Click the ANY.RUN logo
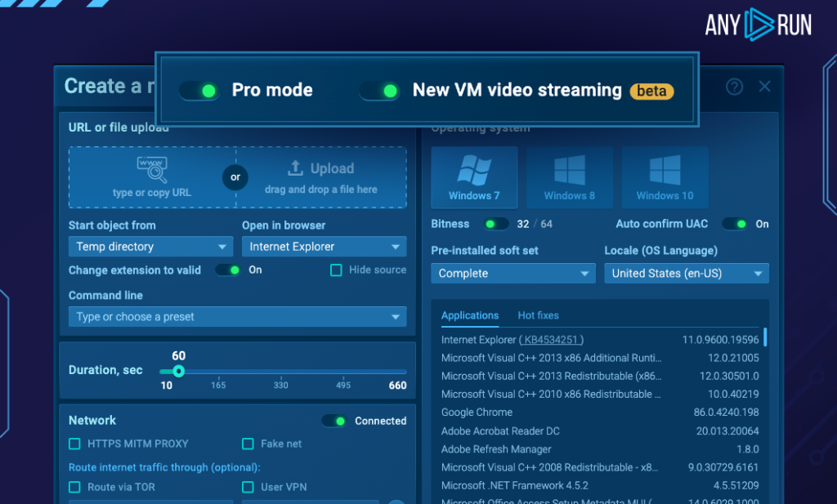The height and width of the screenshot is (504, 837). [758, 24]
